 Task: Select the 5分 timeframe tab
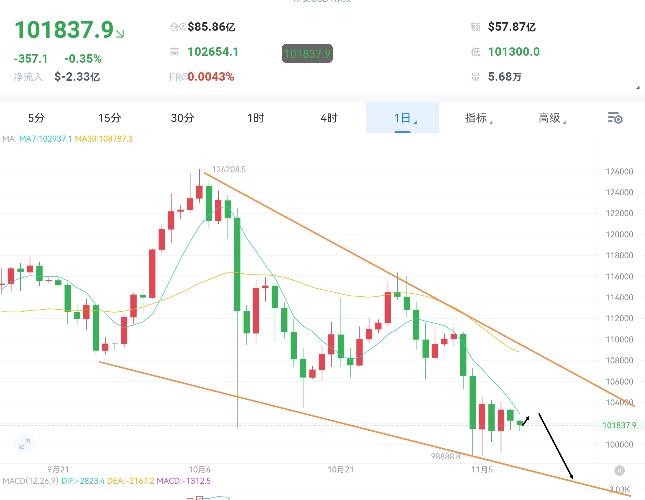tap(36, 118)
